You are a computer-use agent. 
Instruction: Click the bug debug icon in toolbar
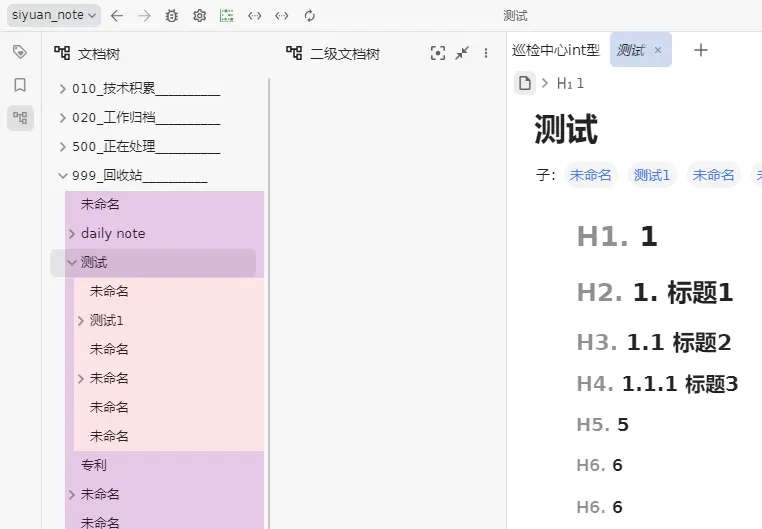[172, 16]
